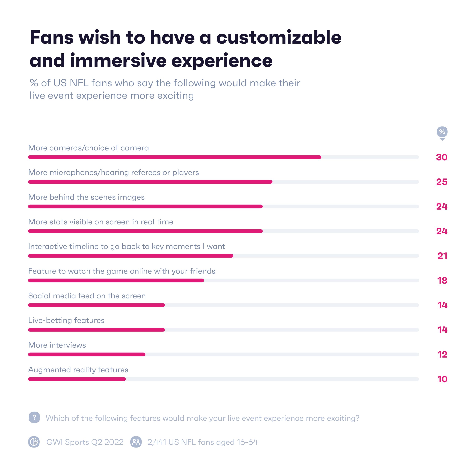476x476 pixels.
Task: Click the value 30 next to cameras bar
Action: point(441,157)
